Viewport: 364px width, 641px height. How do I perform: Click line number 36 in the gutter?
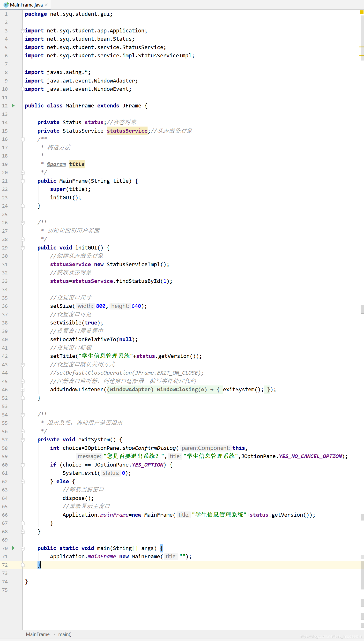pyautogui.click(x=5, y=306)
